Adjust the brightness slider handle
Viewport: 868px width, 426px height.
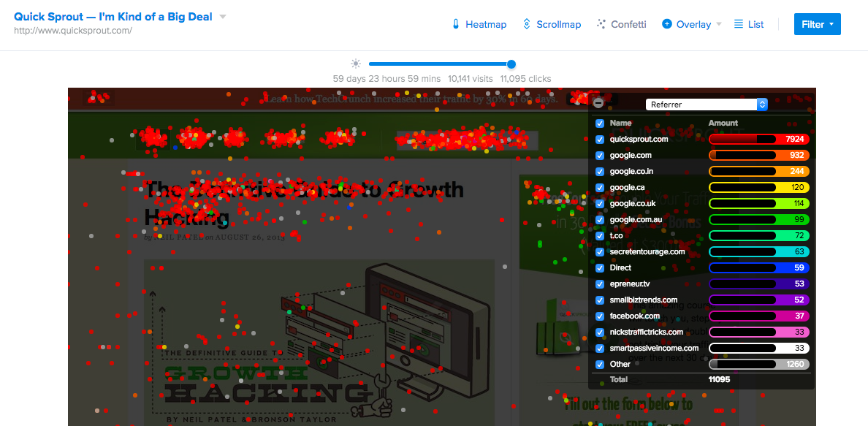(x=511, y=64)
